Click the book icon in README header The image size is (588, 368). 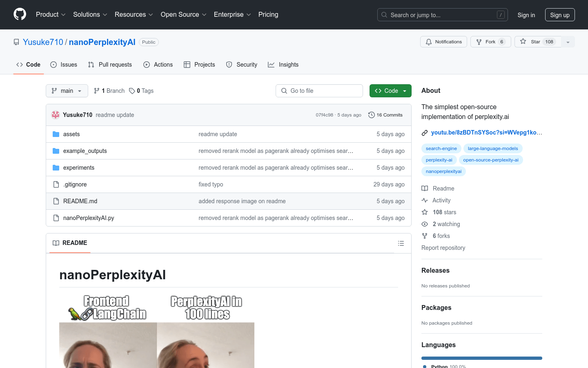pos(56,243)
